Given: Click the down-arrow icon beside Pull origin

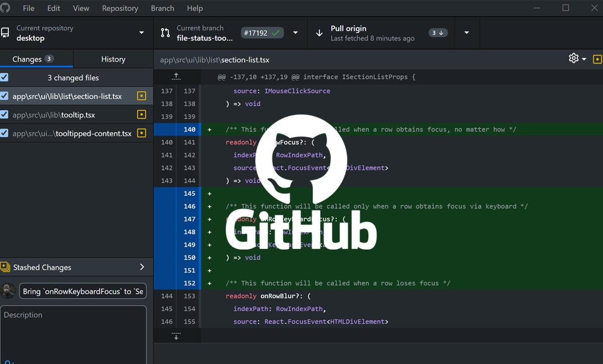Looking at the screenshot, I should click(x=319, y=33).
